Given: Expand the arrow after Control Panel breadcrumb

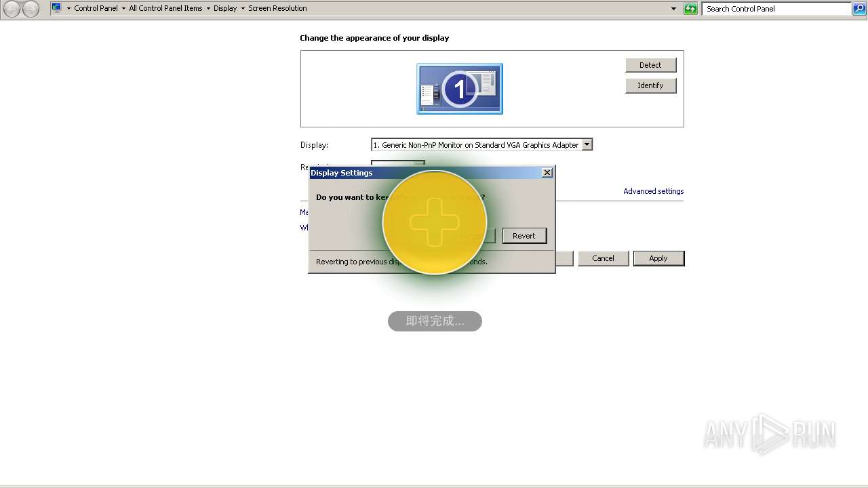Looking at the screenshot, I should [x=123, y=9].
